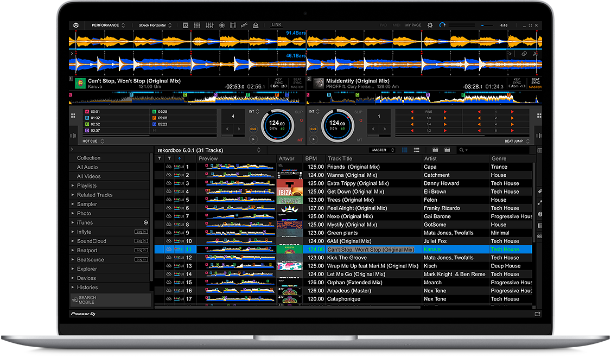Open the video panel icon
Image resolution: width=611 pixels, height=364 pixels.
233,25
